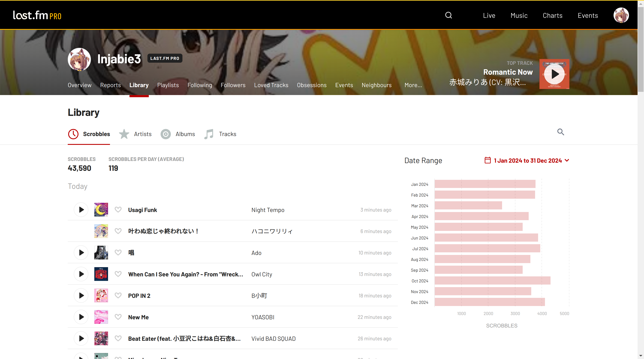644x359 pixels.
Task: Click the Dec 2024 chart bar
Action: tap(490, 302)
